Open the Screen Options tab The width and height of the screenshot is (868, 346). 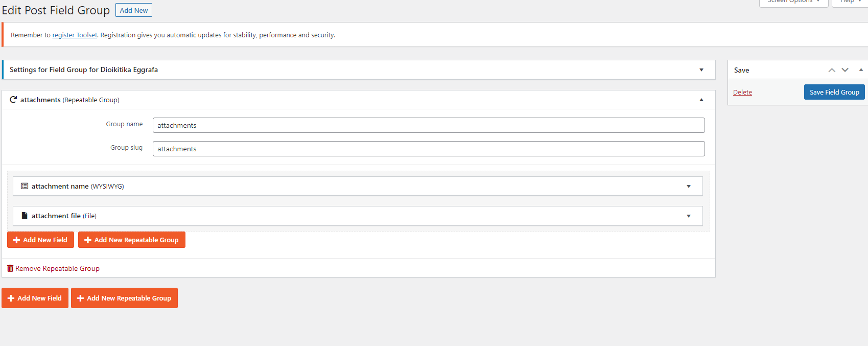[793, 2]
